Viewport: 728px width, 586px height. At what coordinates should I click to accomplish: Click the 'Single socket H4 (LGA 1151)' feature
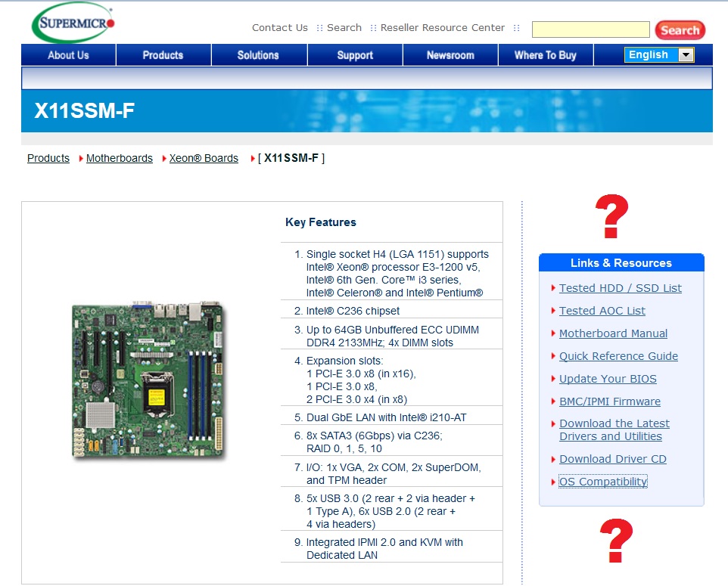397,273
